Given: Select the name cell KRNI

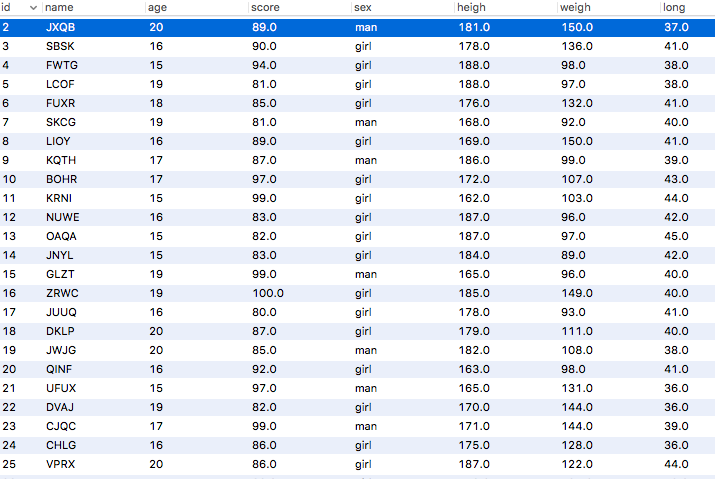Looking at the screenshot, I should 59,198.
